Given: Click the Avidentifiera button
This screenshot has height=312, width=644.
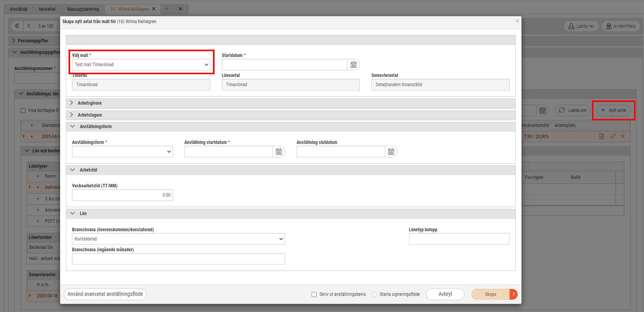Looking at the screenshot, I should coord(621,26).
